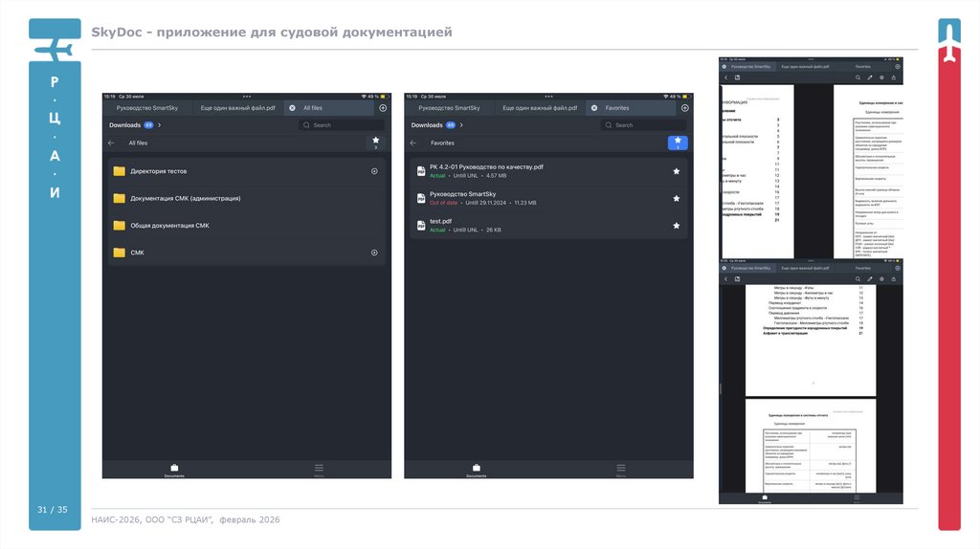
Task: Expand Downloads chevron on All files screen
Action: tap(160, 125)
